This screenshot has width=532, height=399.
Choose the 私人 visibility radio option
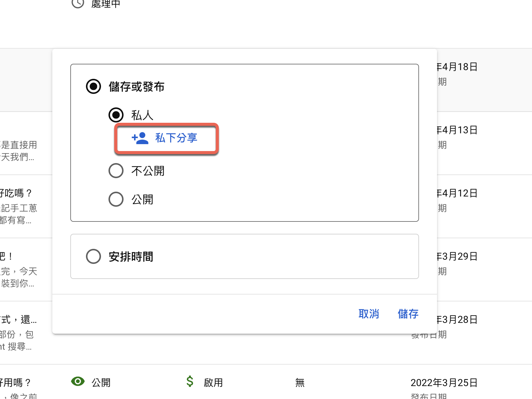pos(116,115)
